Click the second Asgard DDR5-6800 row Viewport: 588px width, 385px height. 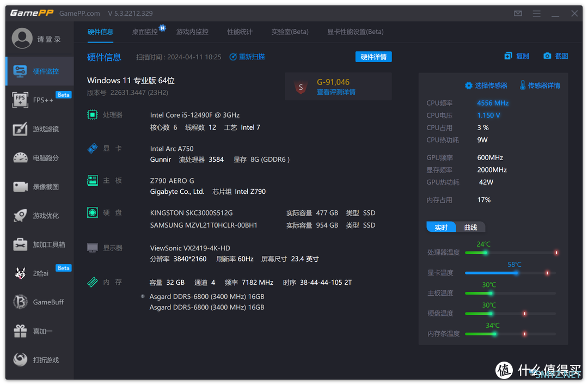(x=207, y=307)
